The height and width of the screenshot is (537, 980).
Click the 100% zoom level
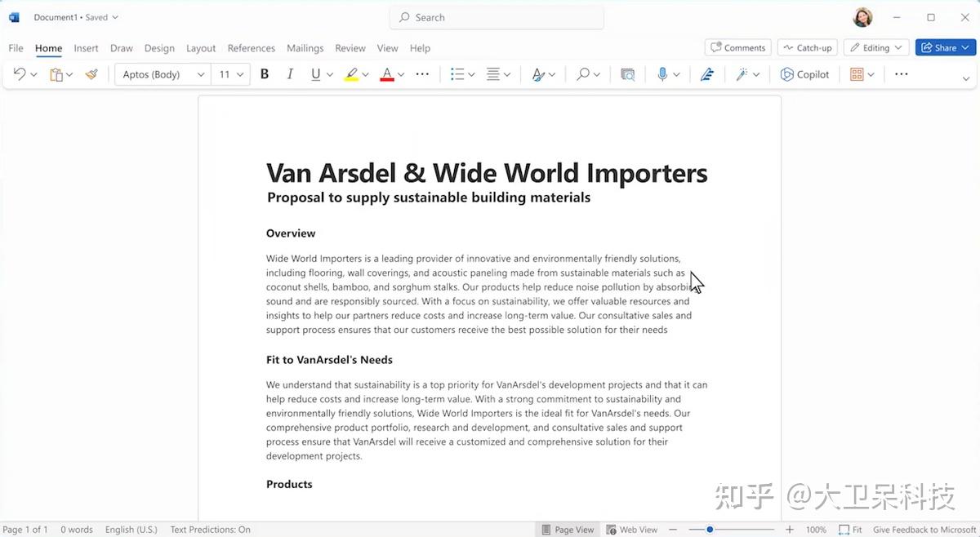pyautogui.click(x=816, y=530)
